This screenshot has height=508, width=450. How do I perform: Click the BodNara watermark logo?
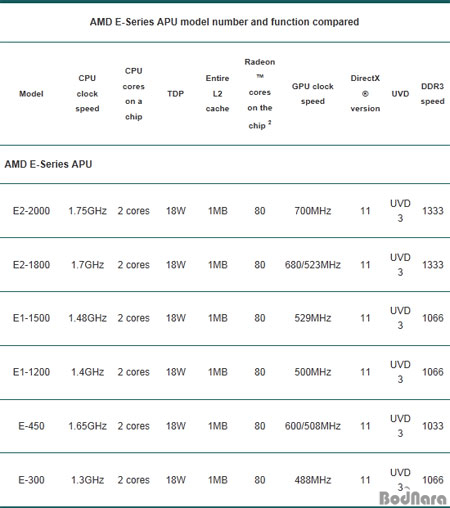413,498
